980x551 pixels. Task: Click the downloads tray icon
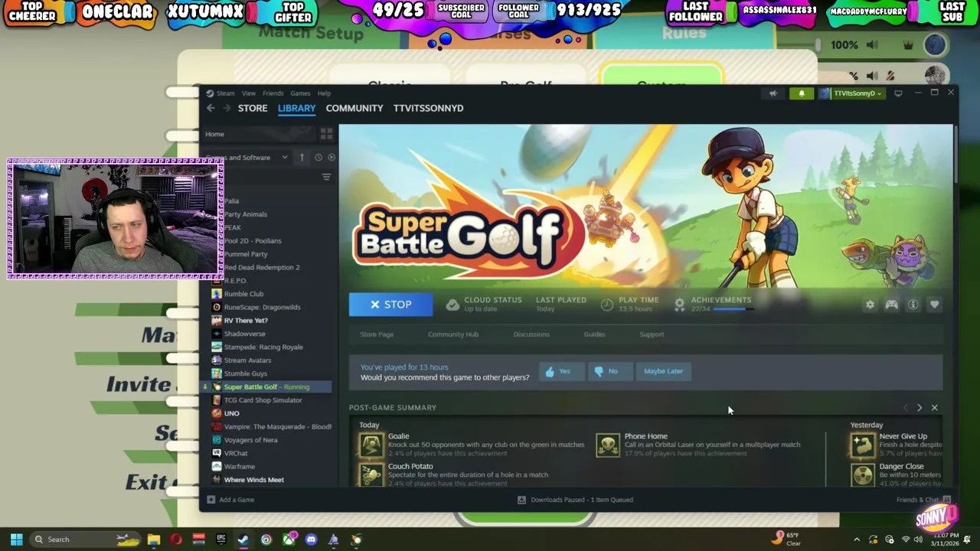(521, 500)
